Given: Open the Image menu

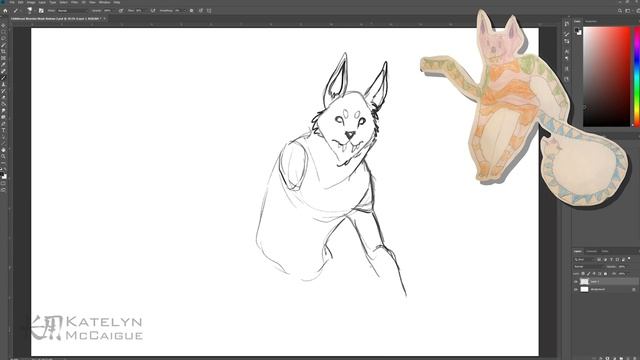Looking at the screenshot, I should [x=31, y=2].
